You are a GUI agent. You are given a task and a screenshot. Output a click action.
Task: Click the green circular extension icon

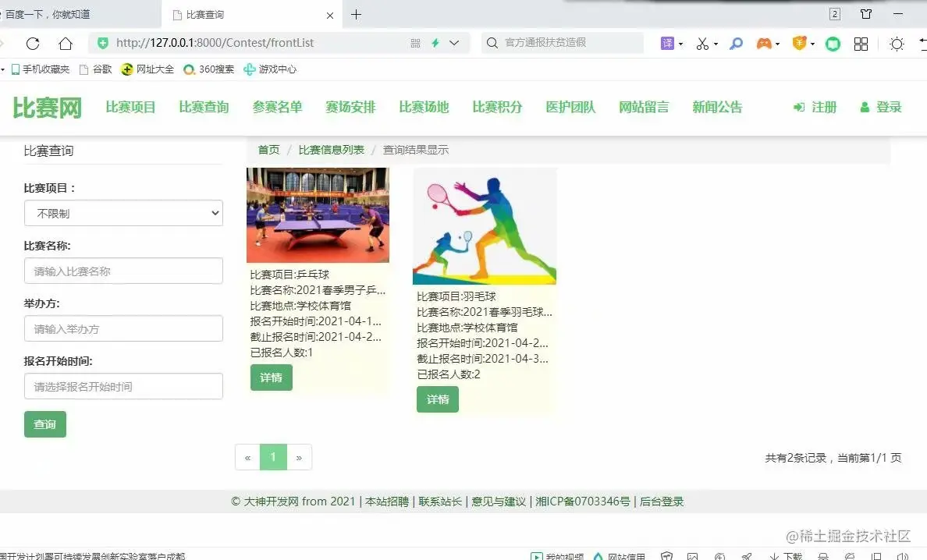[x=833, y=44]
